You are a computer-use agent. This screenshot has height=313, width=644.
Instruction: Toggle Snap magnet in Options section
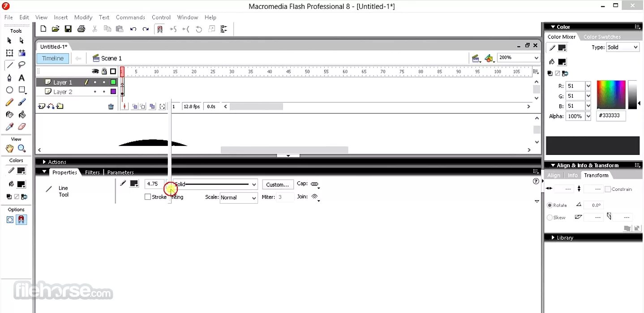21,220
